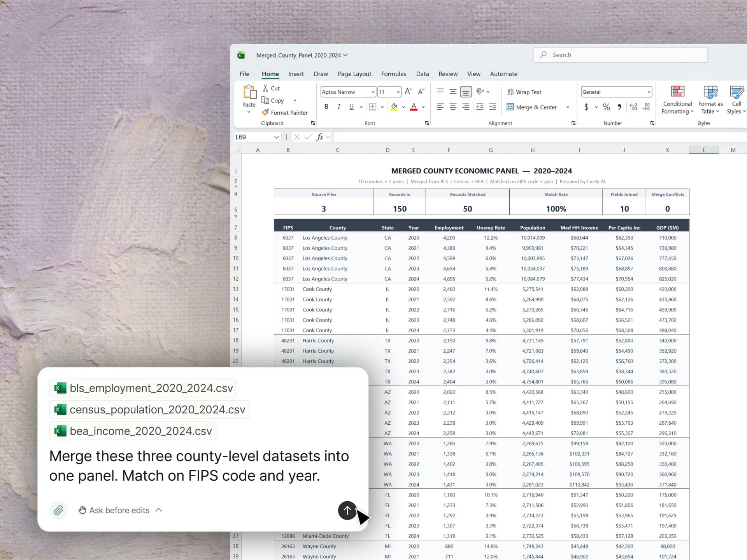Send the merge request with the arrow button
747x560 pixels.
[x=347, y=511]
